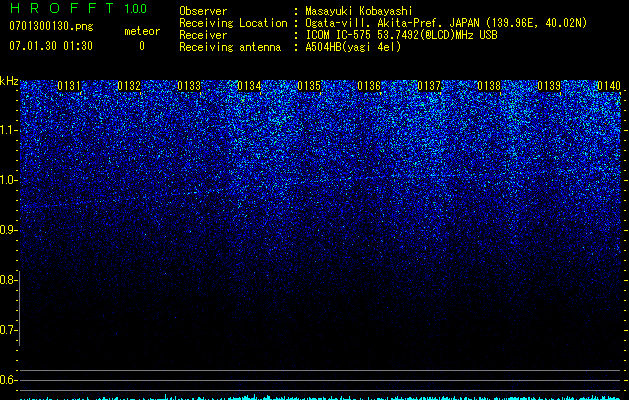Click the 1.1 kHz axis label
Screen dimensions: 629x400
8,130
